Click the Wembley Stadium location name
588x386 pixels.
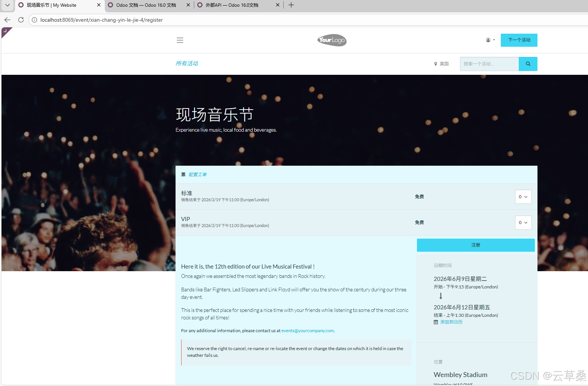click(460, 375)
